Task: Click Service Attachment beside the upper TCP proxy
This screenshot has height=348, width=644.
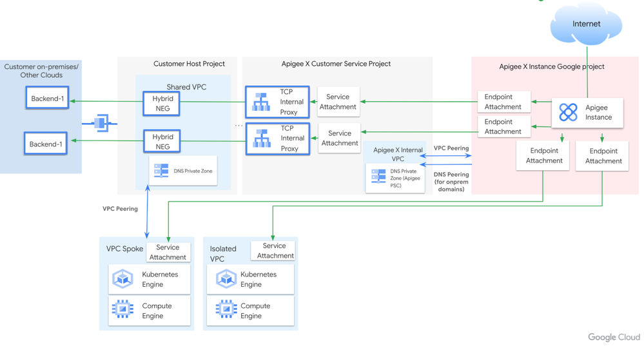Action: tap(338, 102)
